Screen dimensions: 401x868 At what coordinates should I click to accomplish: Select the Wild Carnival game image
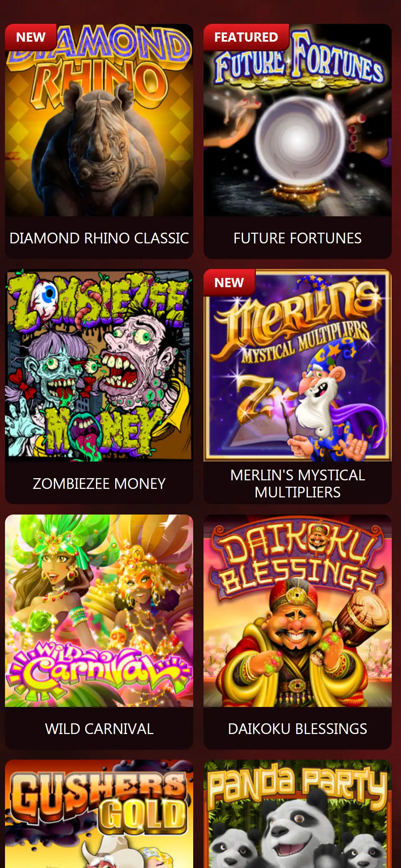tap(99, 611)
